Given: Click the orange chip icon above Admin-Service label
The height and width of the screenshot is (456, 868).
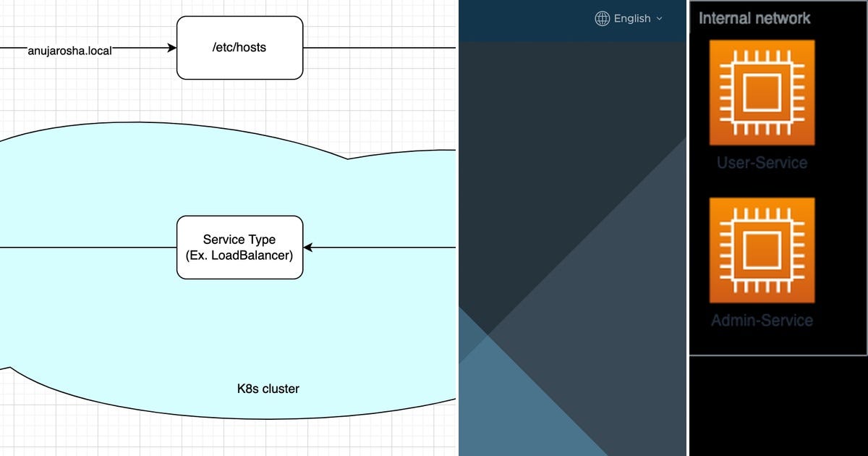Looking at the screenshot, I should [761, 249].
